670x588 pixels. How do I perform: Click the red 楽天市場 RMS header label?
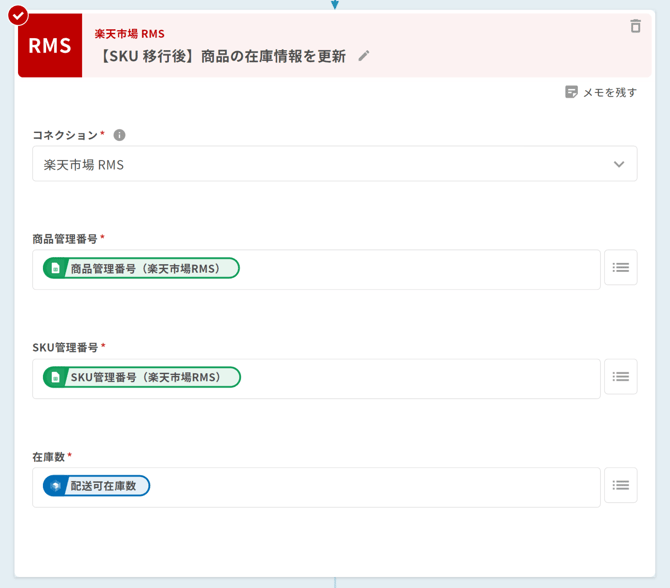point(129,34)
